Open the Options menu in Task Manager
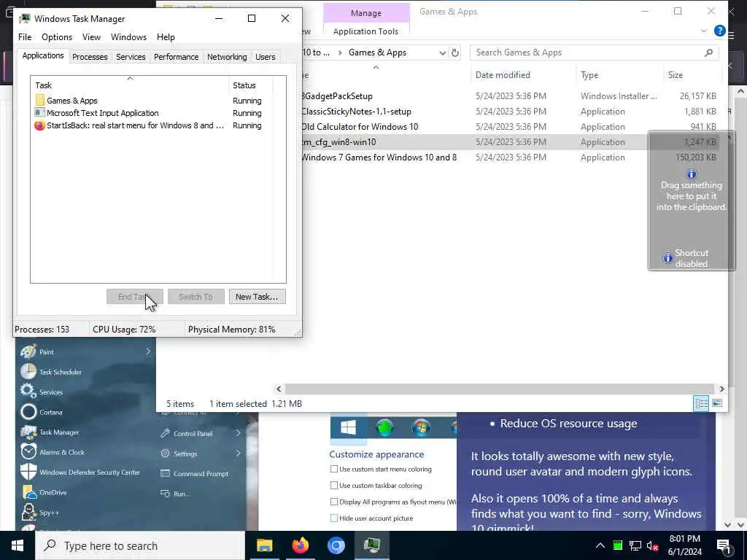Screen dimensions: 747x560 57,36
